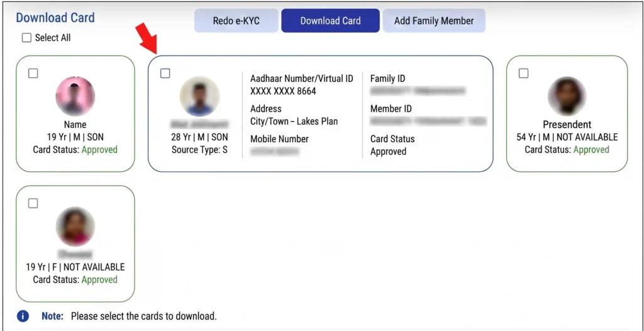Click the Presendent profile photo
Screen dimensions: 644x331
pos(567,96)
